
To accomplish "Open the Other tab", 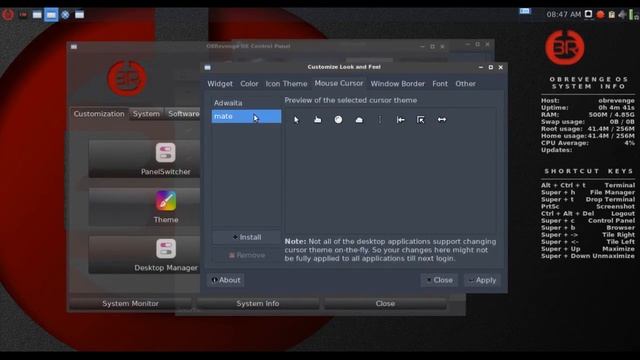I will click(465, 84).
